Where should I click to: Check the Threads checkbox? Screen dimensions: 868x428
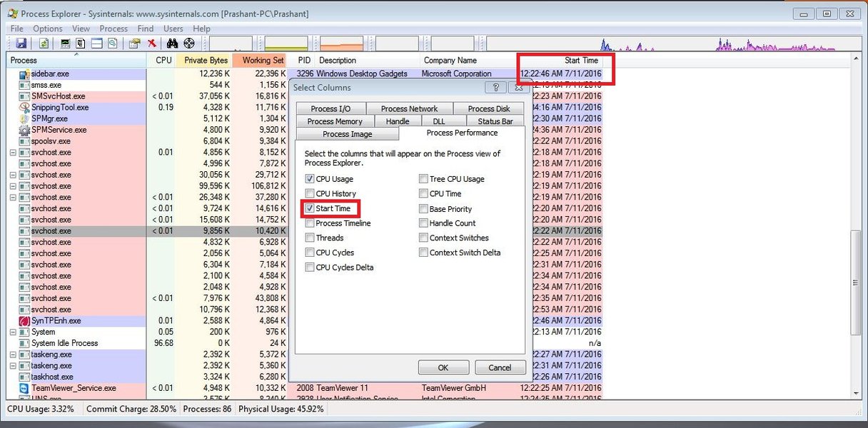[x=310, y=238]
